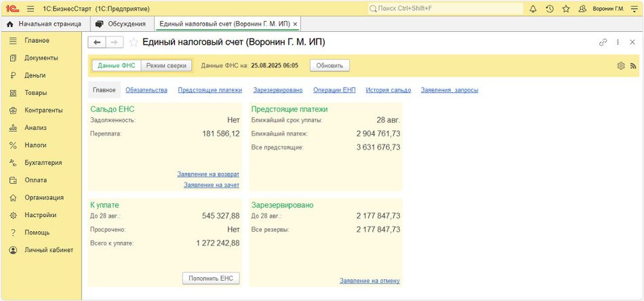Open the Обязательства tab
644x301 pixels.
[146, 90]
